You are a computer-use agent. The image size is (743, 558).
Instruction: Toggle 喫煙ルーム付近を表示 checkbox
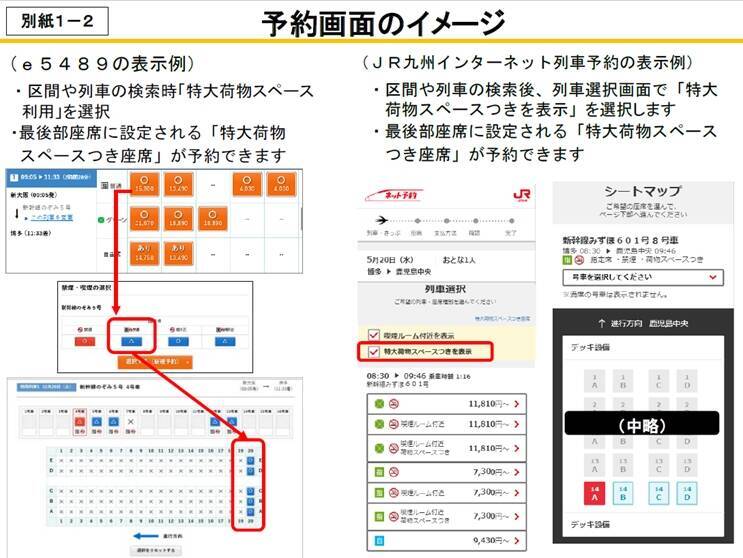pyautogui.click(x=374, y=335)
